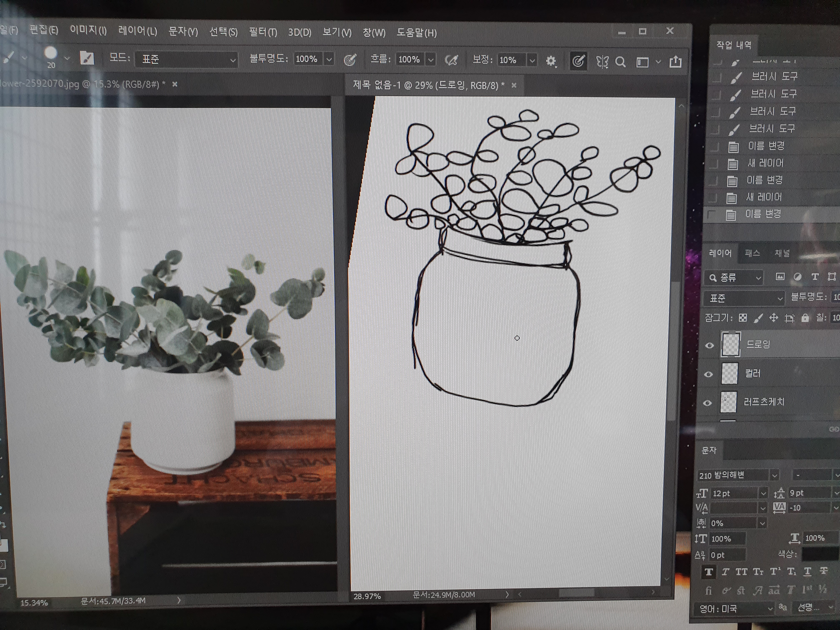
Task: Switch to the 채널 tab
Action: click(782, 253)
